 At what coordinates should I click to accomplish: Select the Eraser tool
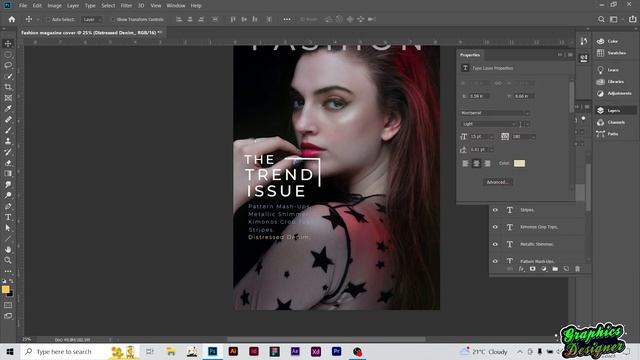[8, 163]
